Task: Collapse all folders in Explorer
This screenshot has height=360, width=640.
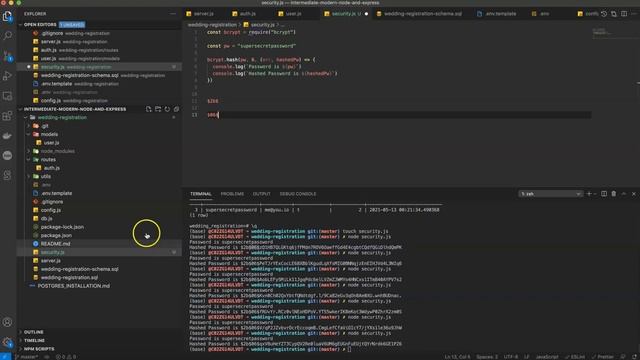Action: coord(176,109)
